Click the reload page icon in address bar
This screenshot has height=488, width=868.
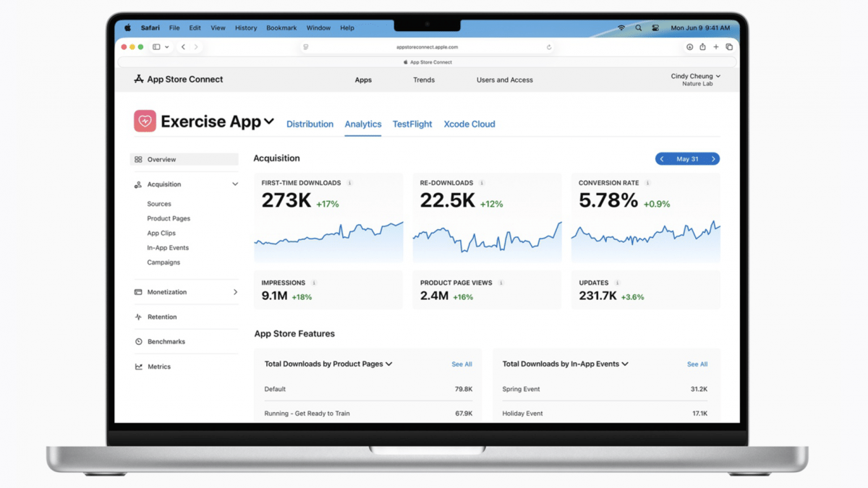click(549, 47)
